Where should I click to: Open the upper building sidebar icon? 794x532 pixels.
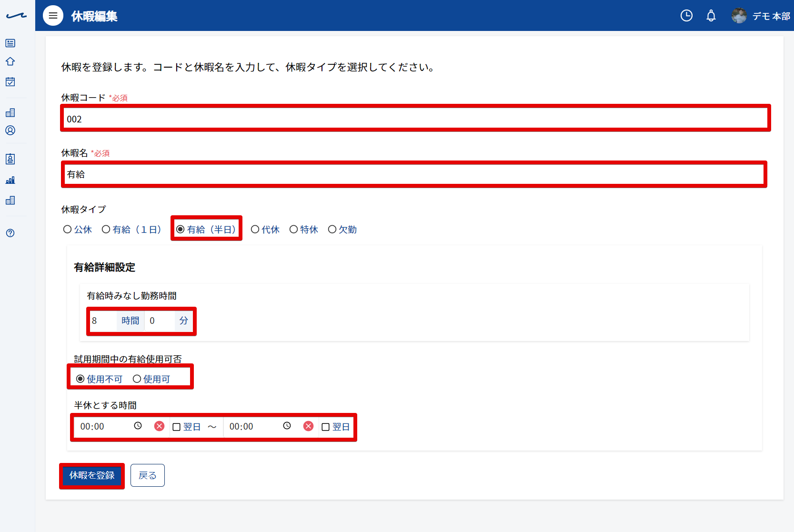10,112
